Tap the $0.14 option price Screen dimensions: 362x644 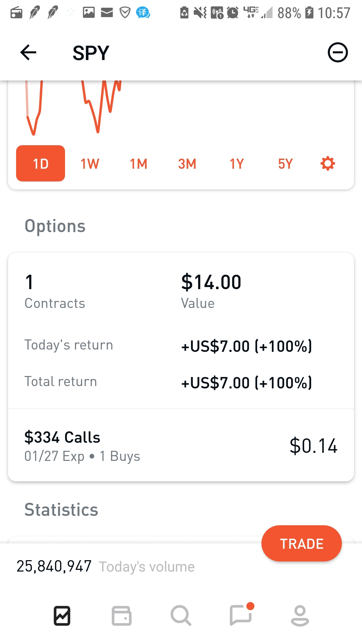(x=313, y=446)
